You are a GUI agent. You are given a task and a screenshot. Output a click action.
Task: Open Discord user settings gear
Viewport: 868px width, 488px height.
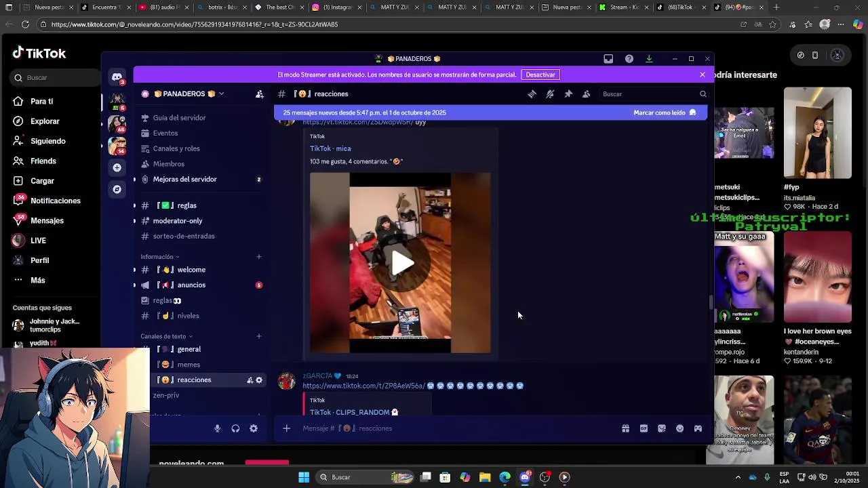click(254, 428)
